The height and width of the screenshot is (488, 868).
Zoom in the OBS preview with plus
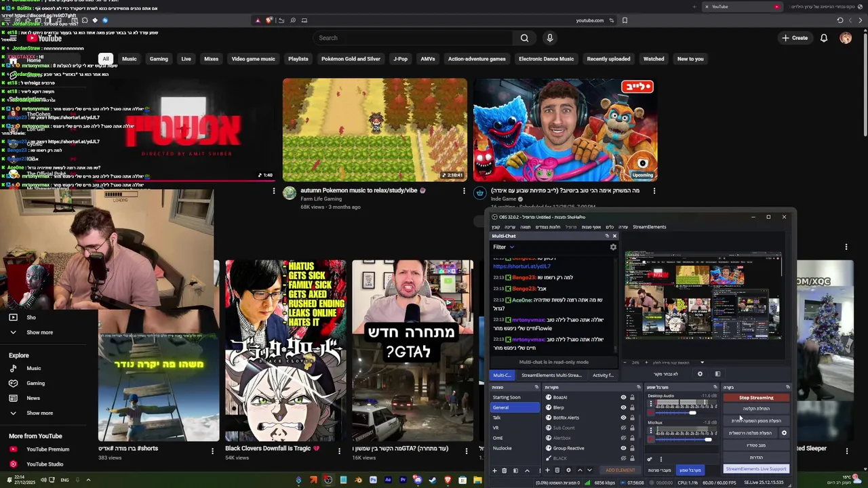(646, 363)
